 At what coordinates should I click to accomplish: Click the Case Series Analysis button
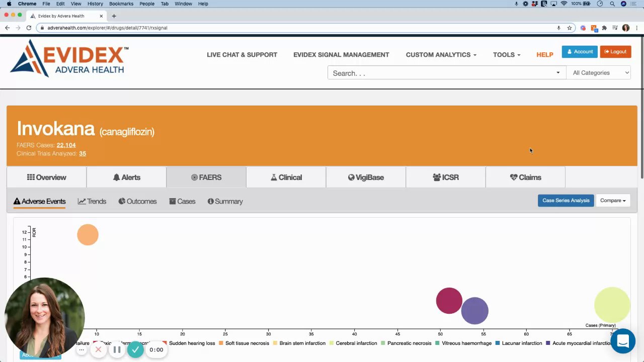coord(566,200)
